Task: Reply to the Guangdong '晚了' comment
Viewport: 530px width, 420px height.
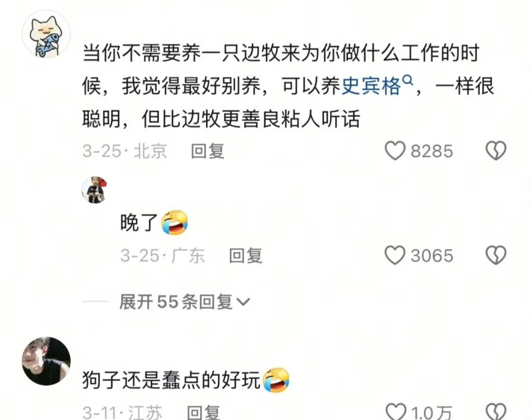Action: pos(245,256)
